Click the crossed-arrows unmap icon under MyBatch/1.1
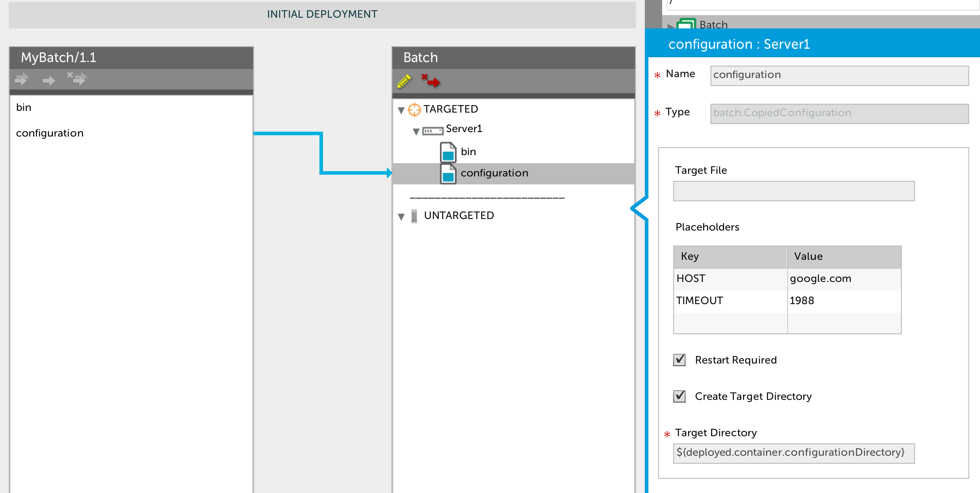 (77, 79)
